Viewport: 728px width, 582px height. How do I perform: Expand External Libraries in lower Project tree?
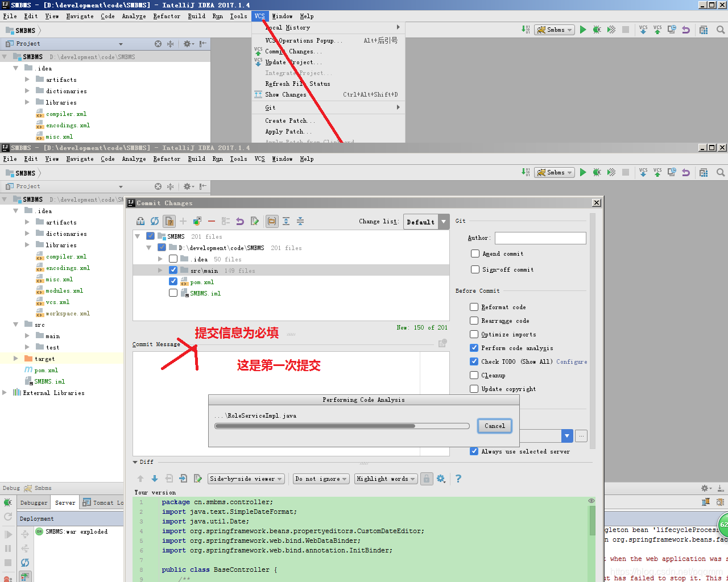(x=5, y=393)
